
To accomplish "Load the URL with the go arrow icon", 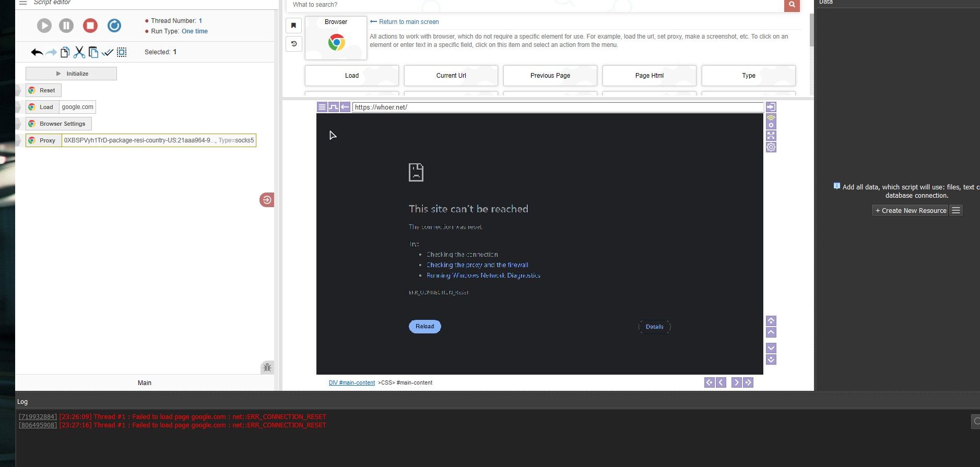I will click(x=771, y=107).
